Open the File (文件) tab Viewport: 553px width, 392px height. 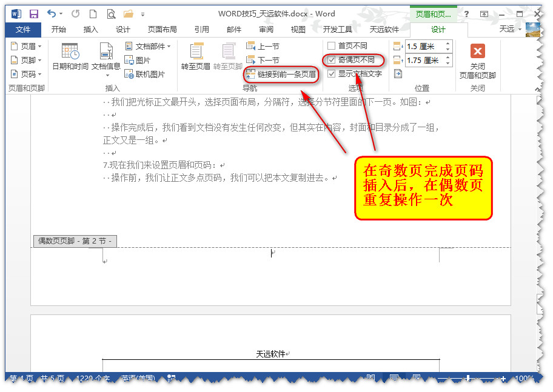click(23, 29)
